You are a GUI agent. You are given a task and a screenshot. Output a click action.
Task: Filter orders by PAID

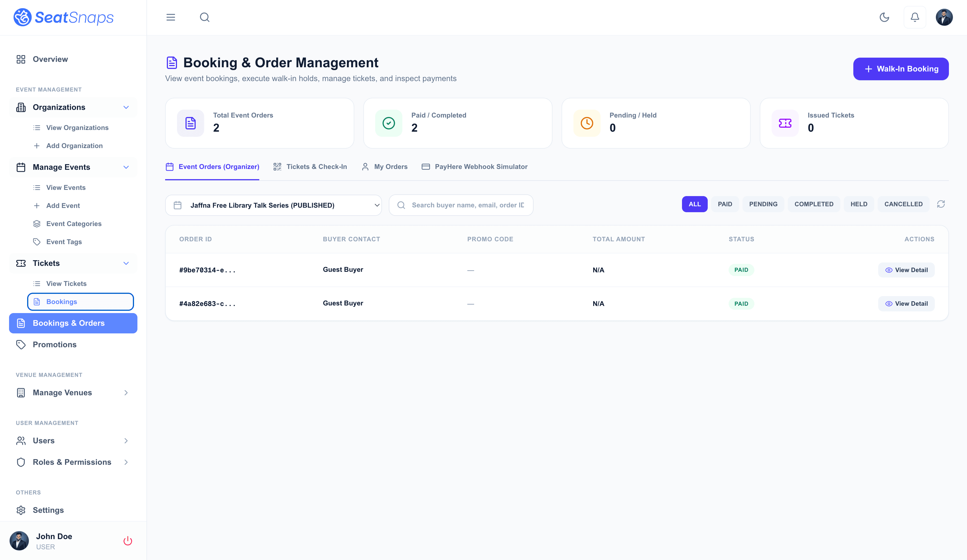click(725, 204)
